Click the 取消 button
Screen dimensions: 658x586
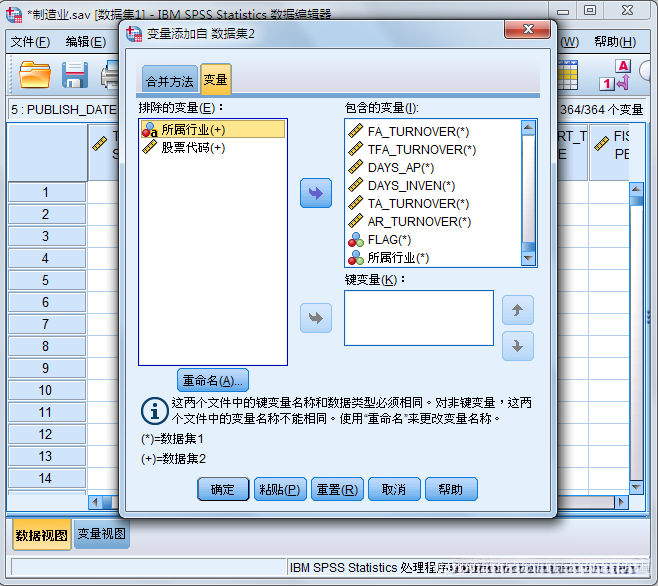(394, 489)
